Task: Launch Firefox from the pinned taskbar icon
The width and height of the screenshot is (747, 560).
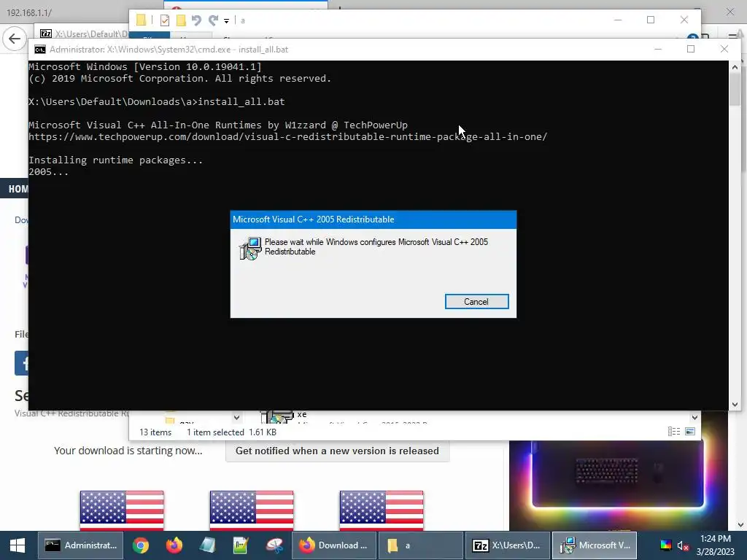Action: [174, 545]
